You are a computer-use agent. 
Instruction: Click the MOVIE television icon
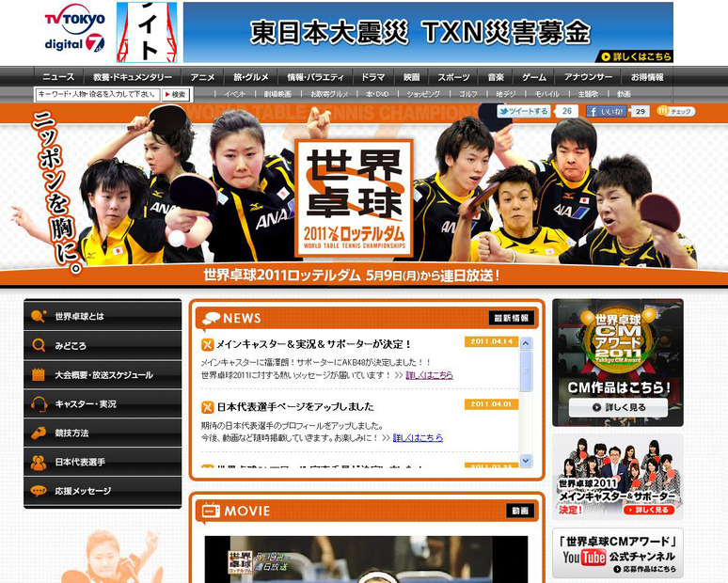pos(211,511)
